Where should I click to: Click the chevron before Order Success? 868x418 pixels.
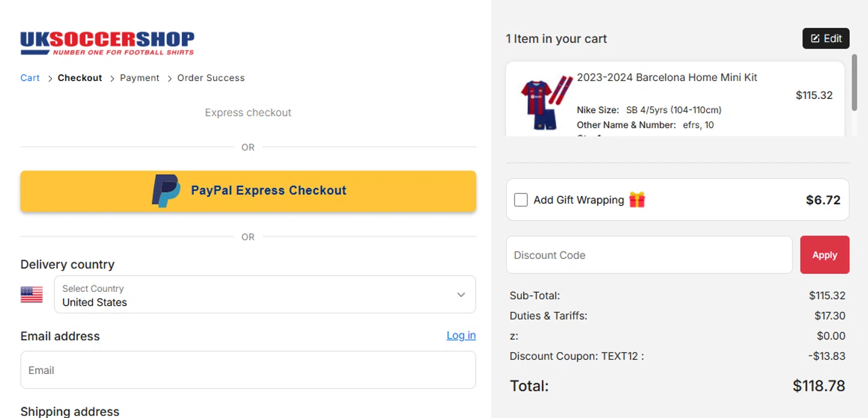point(170,78)
